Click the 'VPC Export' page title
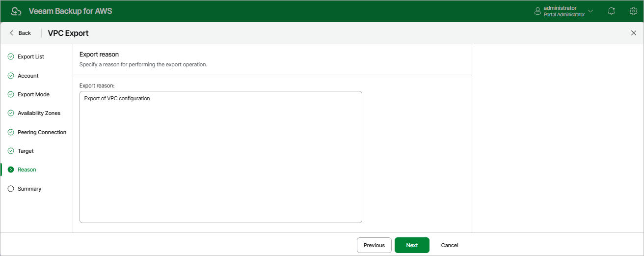This screenshot has height=256, width=644. coord(68,33)
